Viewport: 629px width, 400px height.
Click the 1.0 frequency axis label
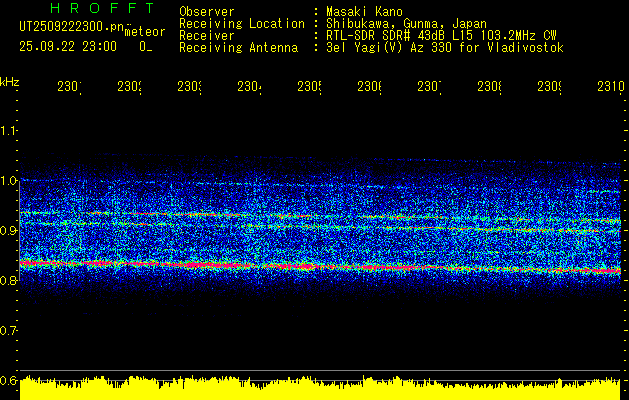8,181
